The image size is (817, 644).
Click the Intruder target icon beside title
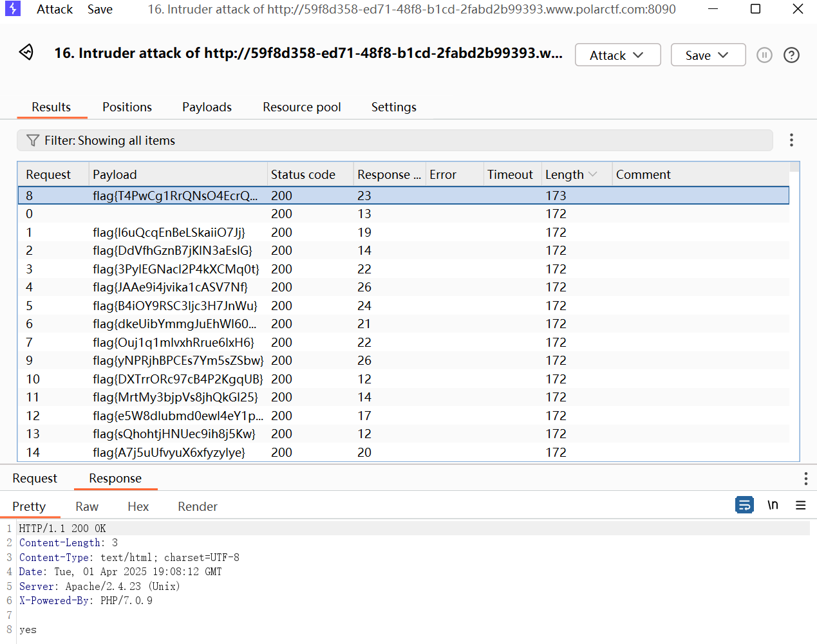(x=26, y=52)
